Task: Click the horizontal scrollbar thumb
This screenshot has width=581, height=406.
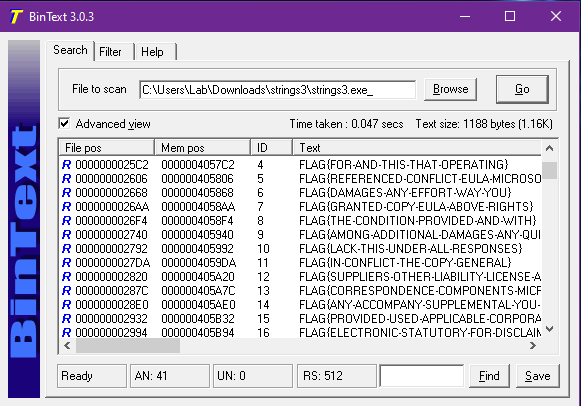Action: [128, 346]
